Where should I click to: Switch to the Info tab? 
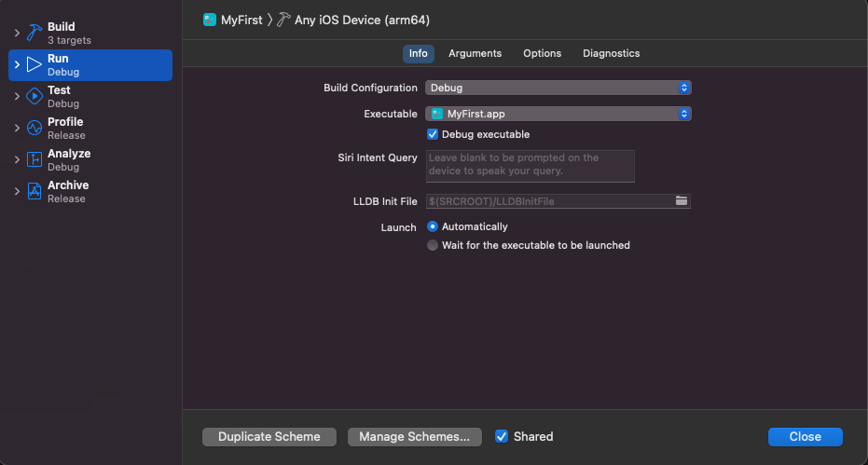(419, 54)
